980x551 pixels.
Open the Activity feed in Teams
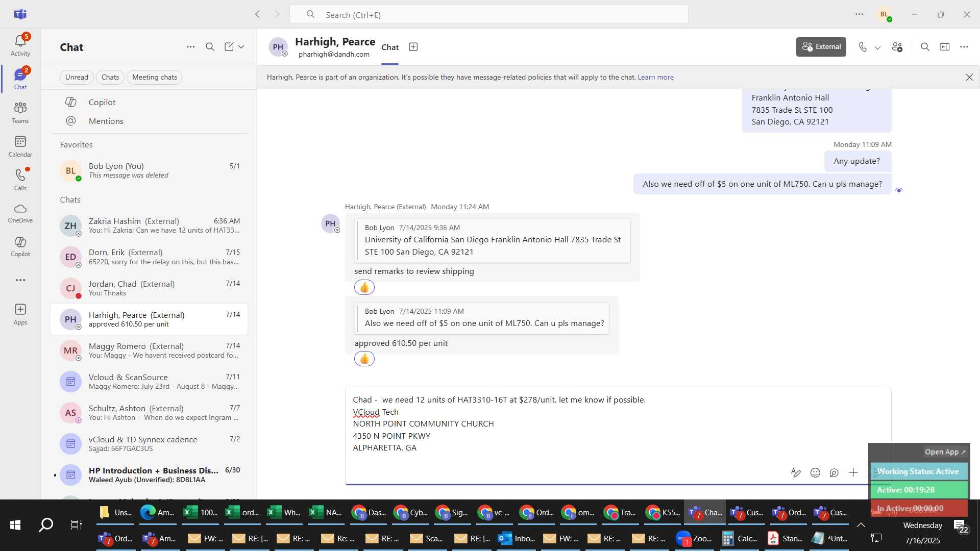pyautogui.click(x=20, y=45)
